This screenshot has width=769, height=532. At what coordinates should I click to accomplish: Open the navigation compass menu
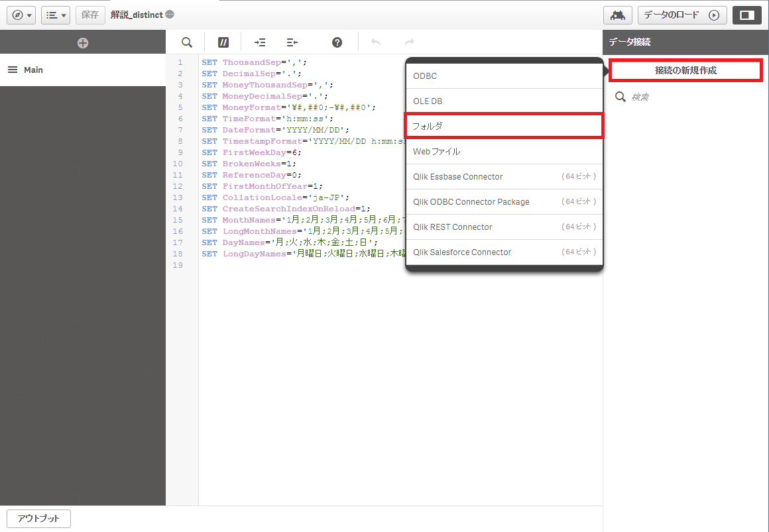tap(21, 15)
